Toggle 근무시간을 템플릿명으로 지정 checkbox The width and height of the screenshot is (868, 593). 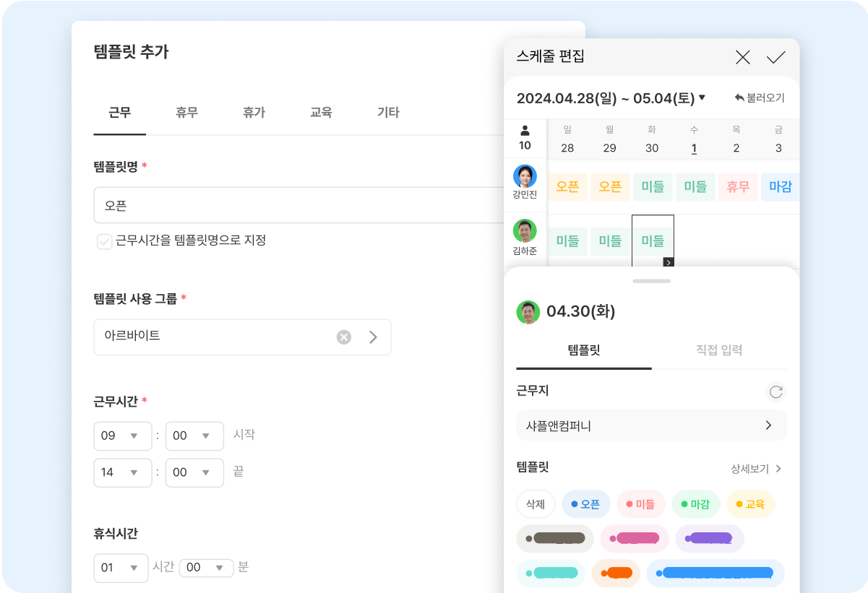(x=104, y=241)
